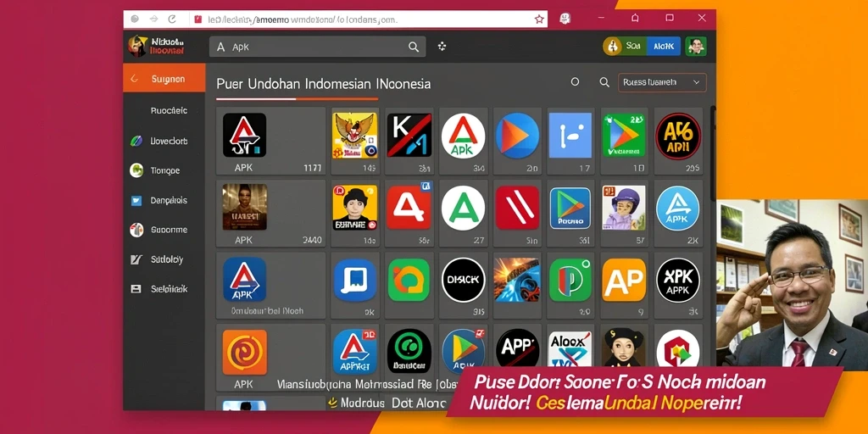The height and width of the screenshot is (434, 868).
Task: Open the green play store icon labeled 1B
Action: (624, 135)
